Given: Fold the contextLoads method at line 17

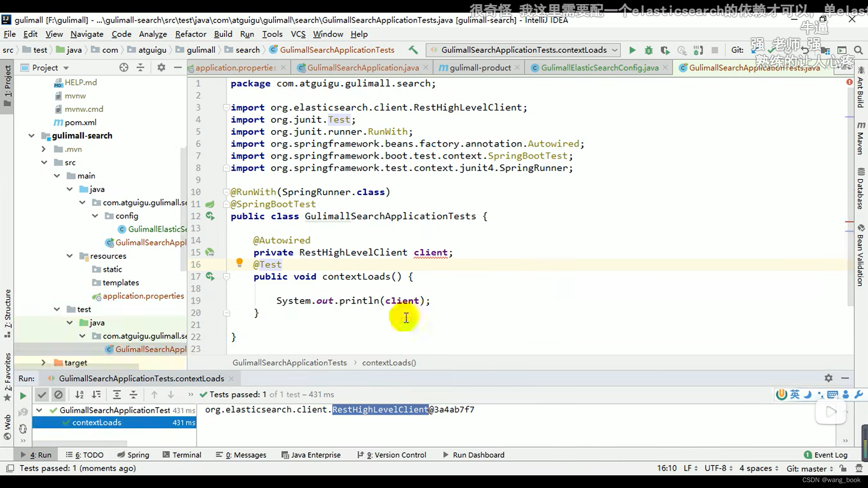Looking at the screenshot, I should tap(226, 276).
